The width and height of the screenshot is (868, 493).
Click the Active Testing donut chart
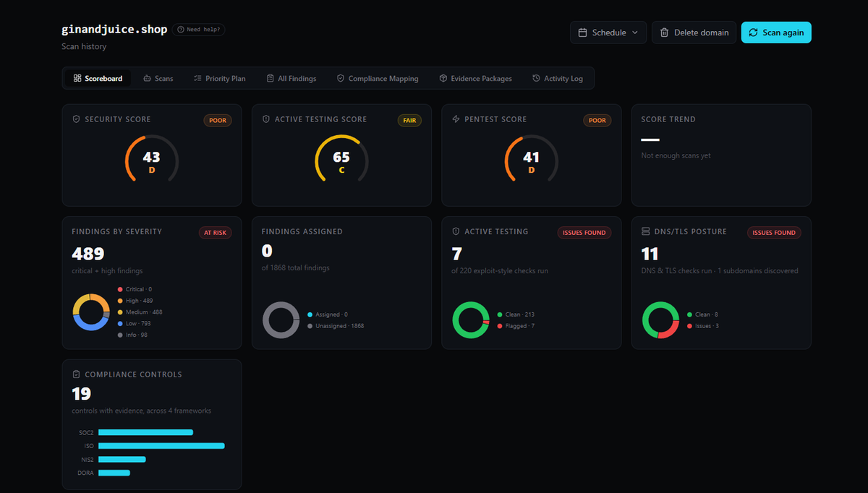[x=470, y=320]
